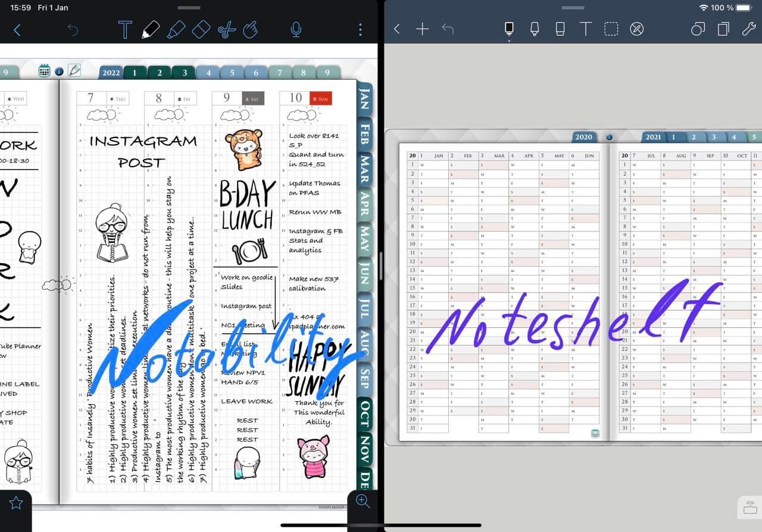The image size is (762, 532).
Task: Go back in Noteshelf with the chevron
Action: 397,29
